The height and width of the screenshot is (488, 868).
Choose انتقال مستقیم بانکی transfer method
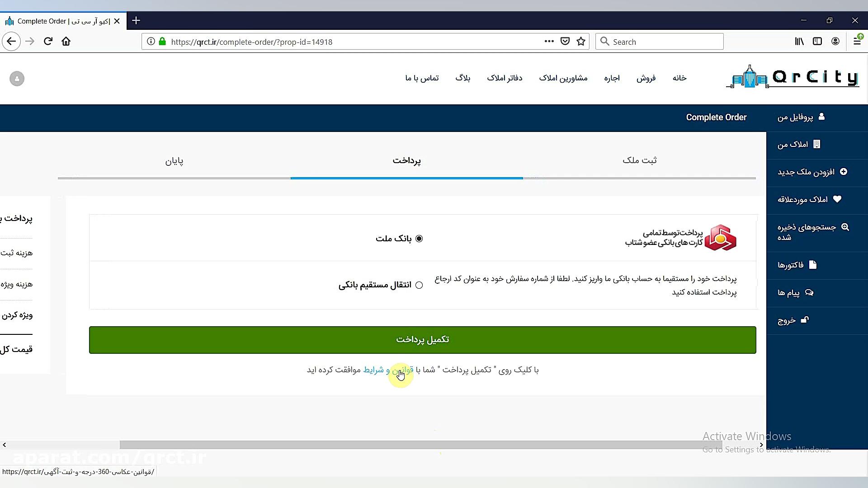pyautogui.click(x=420, y=285)
